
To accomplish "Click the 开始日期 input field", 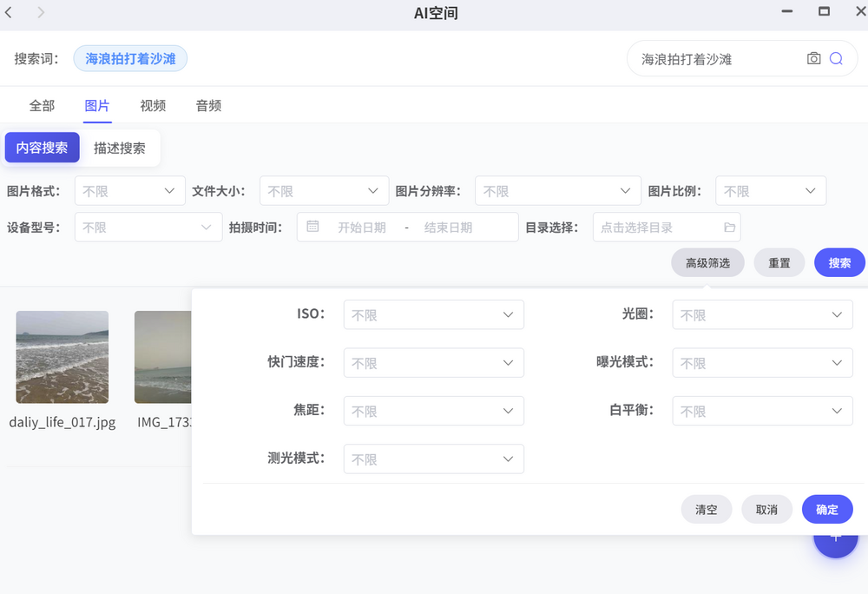I will tap(362, 228).
